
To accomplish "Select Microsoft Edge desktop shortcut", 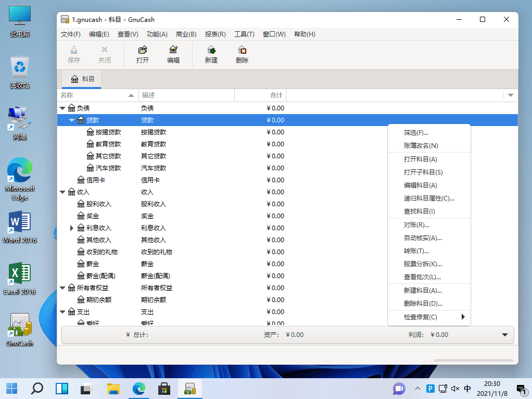I will point(20,179).
